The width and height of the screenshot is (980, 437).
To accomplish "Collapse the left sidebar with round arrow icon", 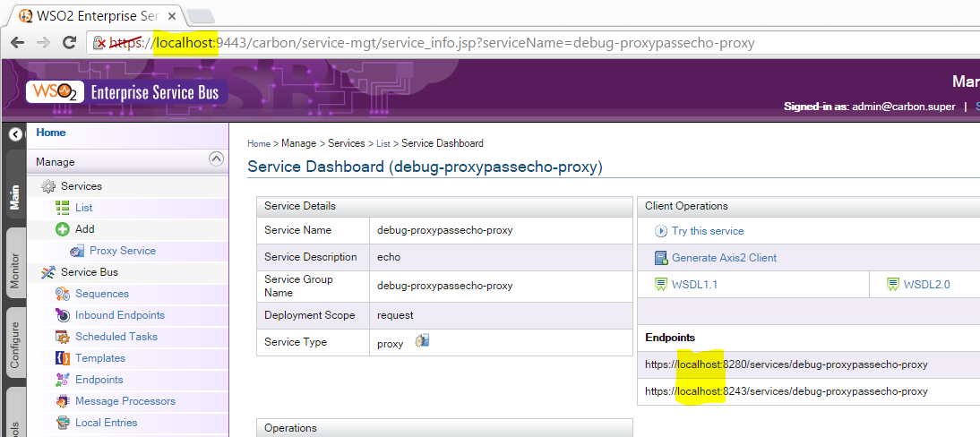I will [15, 133].
